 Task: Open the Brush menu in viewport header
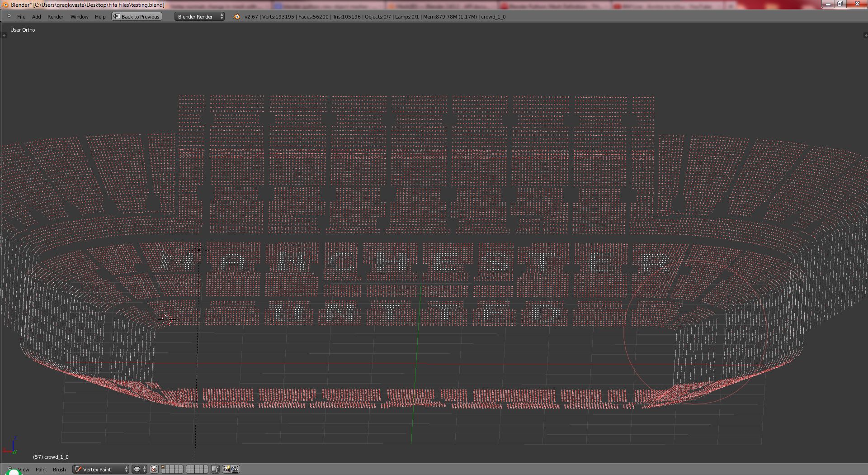(59, 470)
